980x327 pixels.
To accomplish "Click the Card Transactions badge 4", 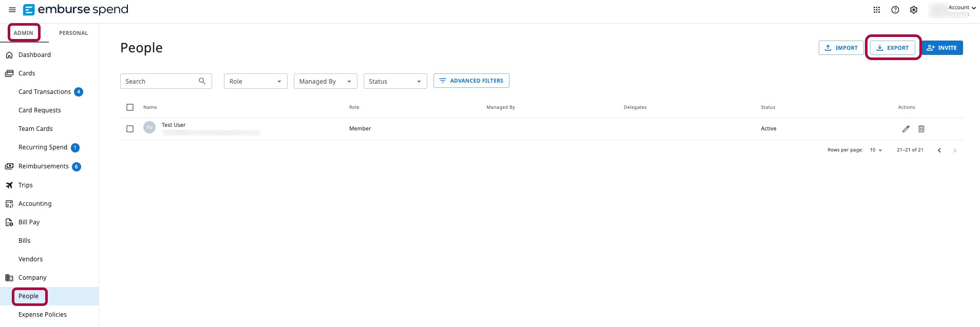I will point(79,92).
